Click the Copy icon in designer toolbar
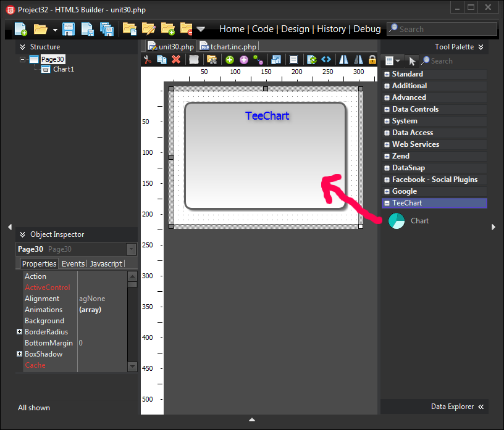This screenshot has width=504, height=430. coord(162,60)
